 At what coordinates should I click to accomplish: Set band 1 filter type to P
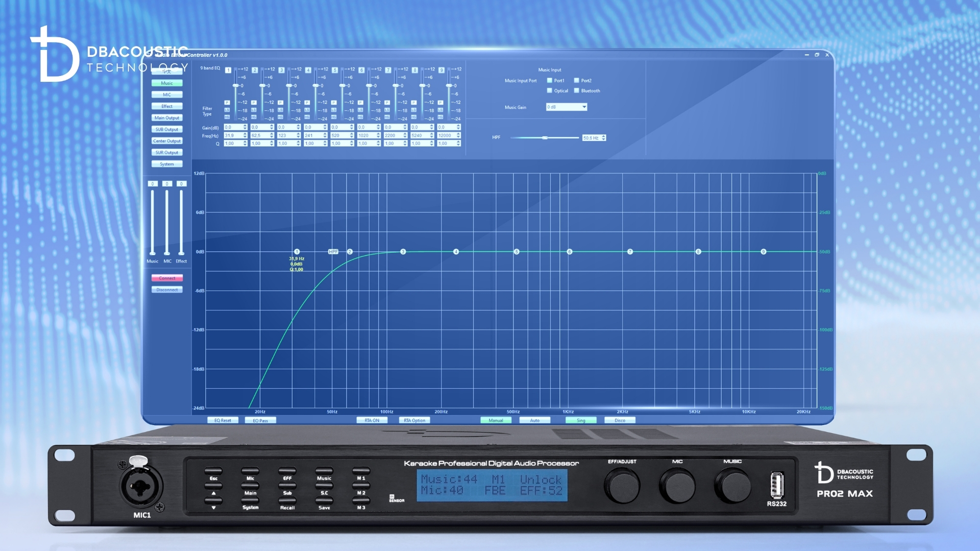(x=227, y=102)
